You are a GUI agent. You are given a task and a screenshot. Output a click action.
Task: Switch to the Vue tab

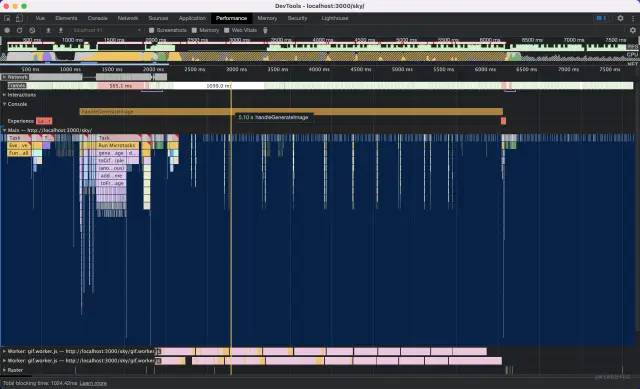click(40, 18)
